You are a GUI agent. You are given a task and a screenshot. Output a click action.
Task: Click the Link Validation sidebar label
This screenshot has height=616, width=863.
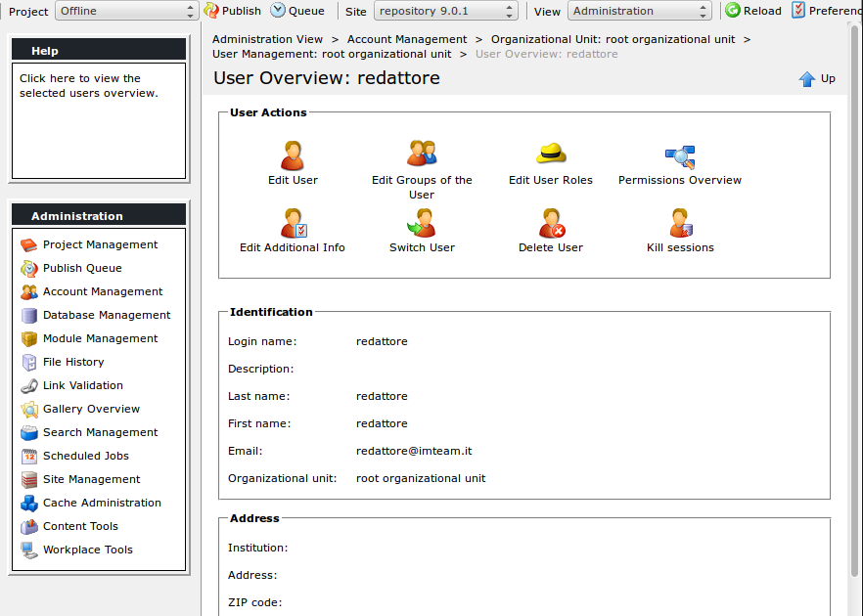(83, 385)
